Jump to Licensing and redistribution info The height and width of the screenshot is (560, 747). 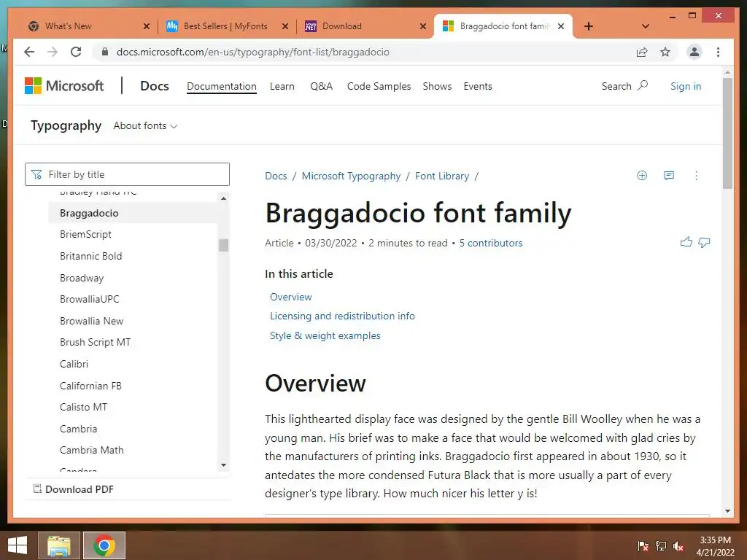(x=342, y=316)
